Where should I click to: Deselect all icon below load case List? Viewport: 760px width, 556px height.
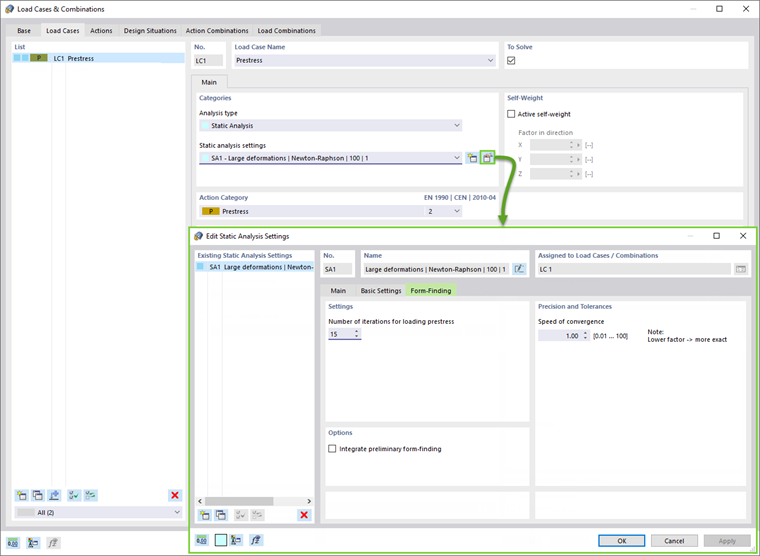click(91, 495)
